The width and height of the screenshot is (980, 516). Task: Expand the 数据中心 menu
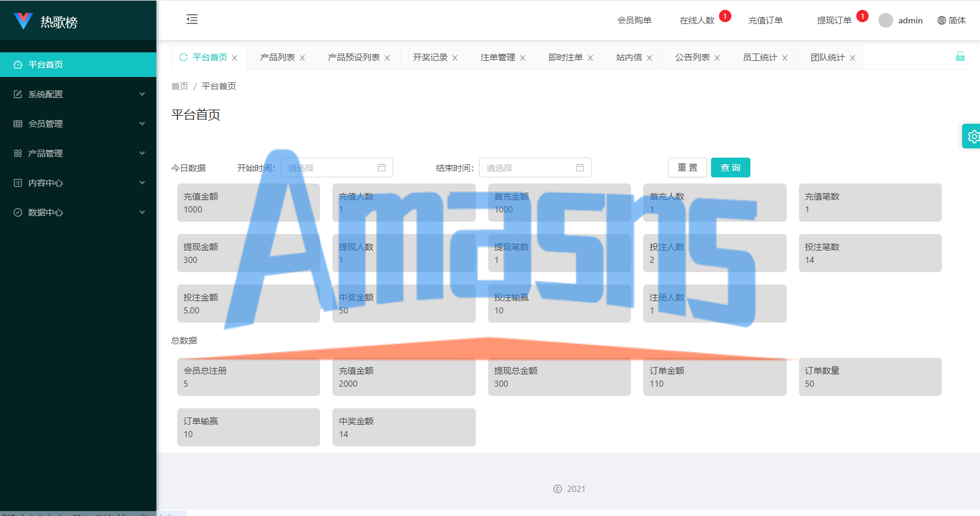[78, 212]
